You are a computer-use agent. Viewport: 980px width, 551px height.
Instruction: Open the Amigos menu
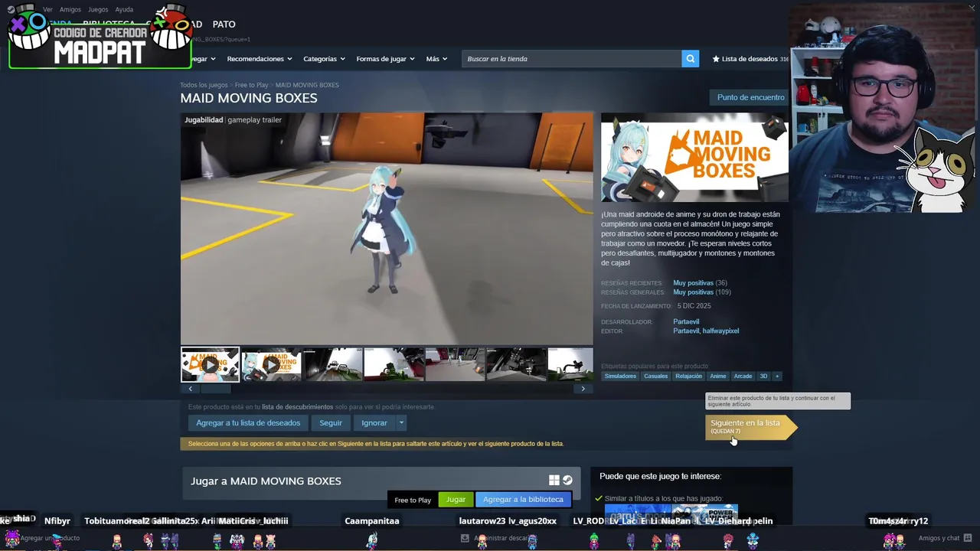(70, 9)
